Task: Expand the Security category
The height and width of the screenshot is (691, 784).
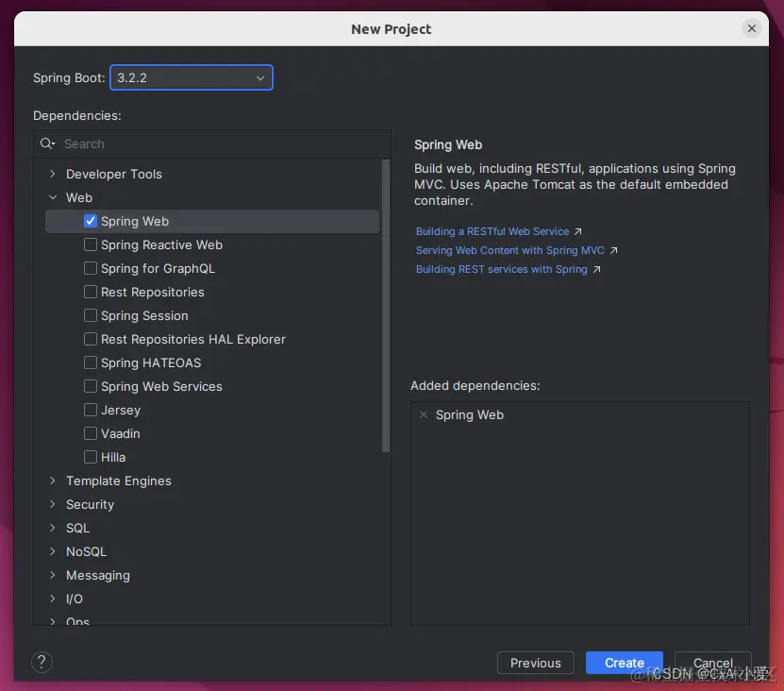Action: [x=53, y=504]
